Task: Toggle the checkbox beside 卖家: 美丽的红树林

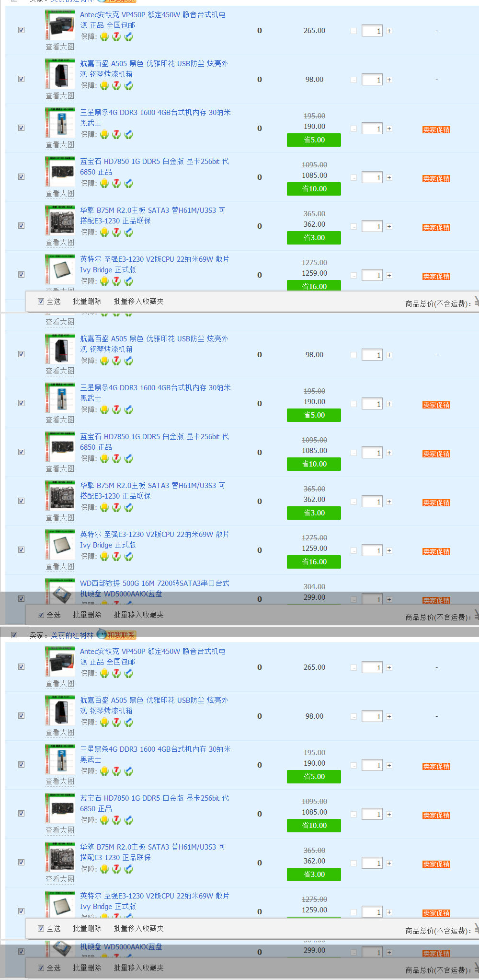Action: point(14,635)
